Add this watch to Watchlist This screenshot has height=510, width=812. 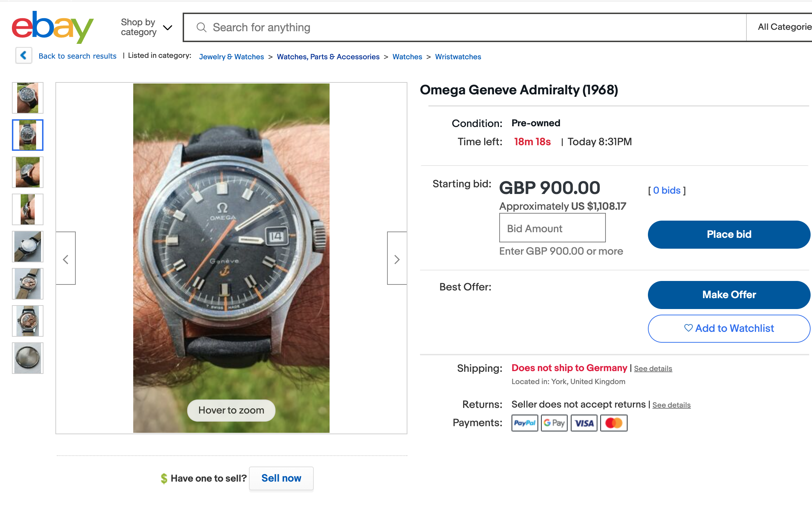[x=729, y=328]
